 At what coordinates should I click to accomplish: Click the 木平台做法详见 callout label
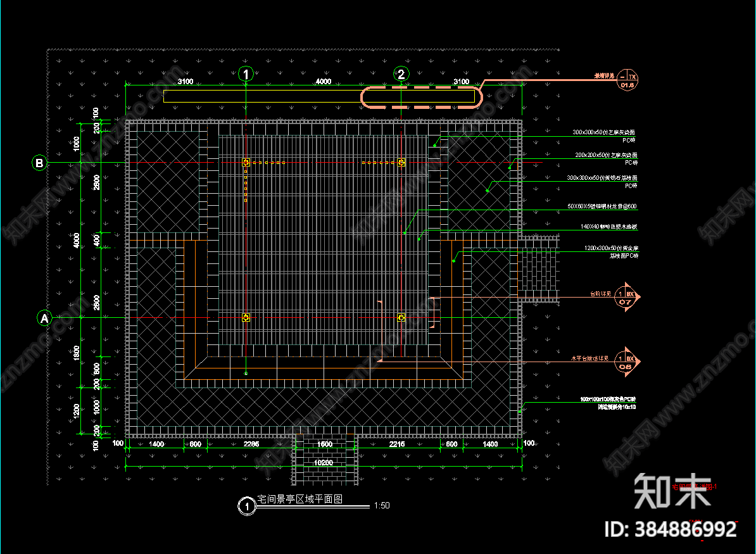589,358
